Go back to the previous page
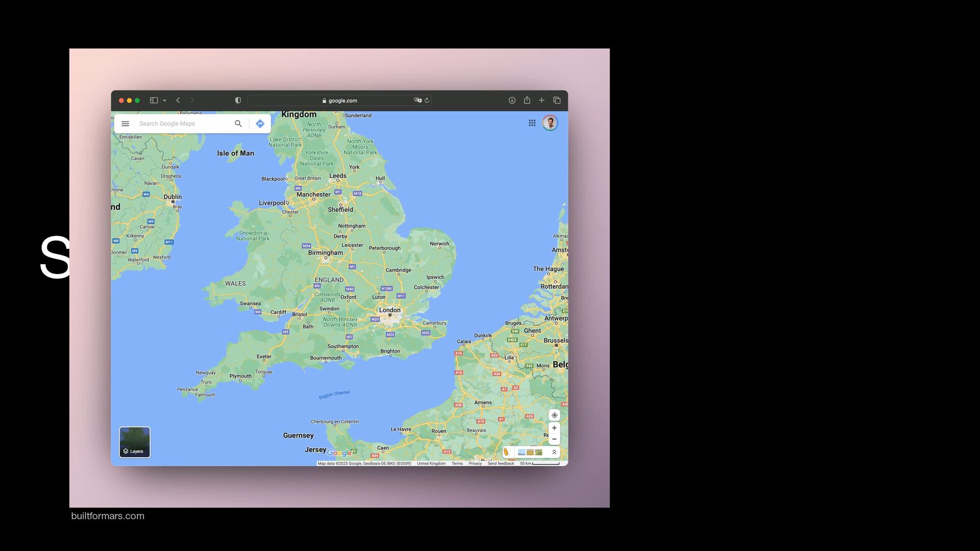The image size is (980, 551). 178,101
